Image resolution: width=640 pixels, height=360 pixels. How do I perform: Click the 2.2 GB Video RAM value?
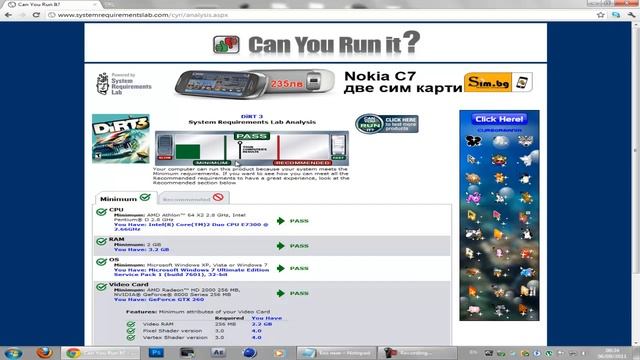(262, 324)
